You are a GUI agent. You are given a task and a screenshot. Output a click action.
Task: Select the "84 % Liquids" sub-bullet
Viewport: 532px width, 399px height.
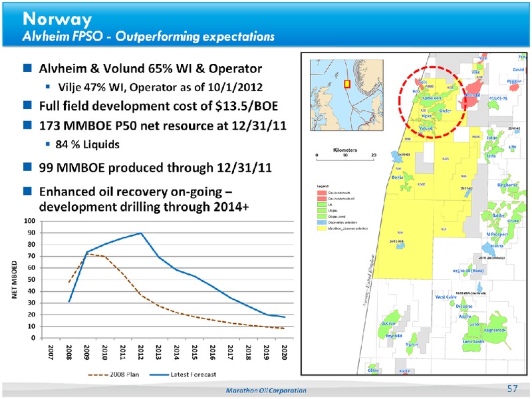tap(88, 144)
